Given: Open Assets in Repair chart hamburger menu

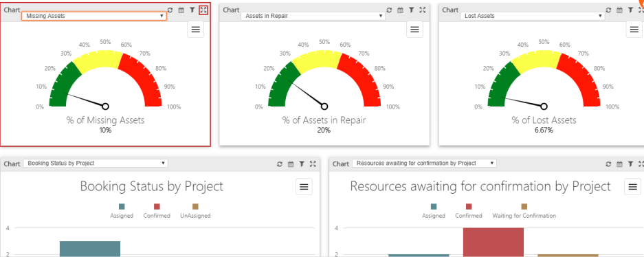Looking at the screenshot, I should [415, 29].
